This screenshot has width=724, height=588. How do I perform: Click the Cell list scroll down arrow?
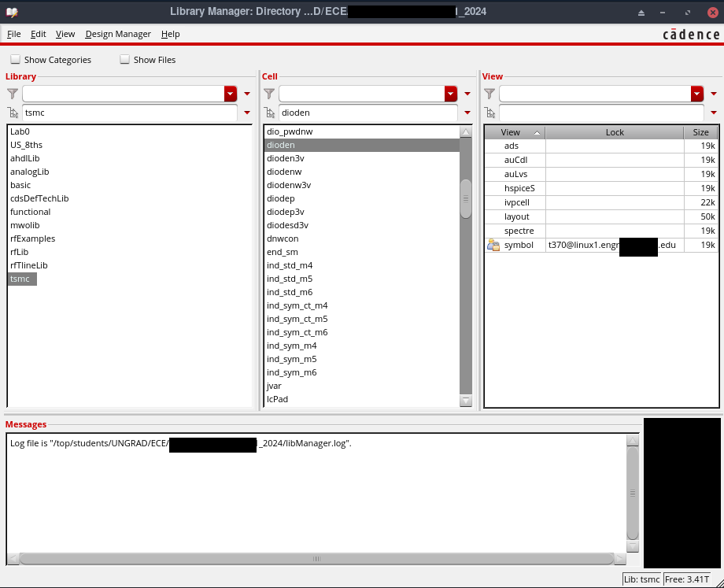point(466,401)
